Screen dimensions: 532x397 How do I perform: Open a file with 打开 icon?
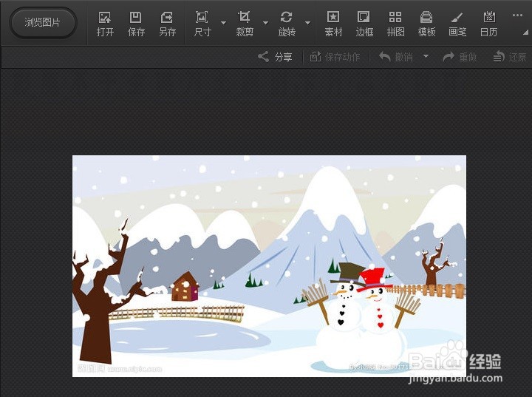coord(105,24)
